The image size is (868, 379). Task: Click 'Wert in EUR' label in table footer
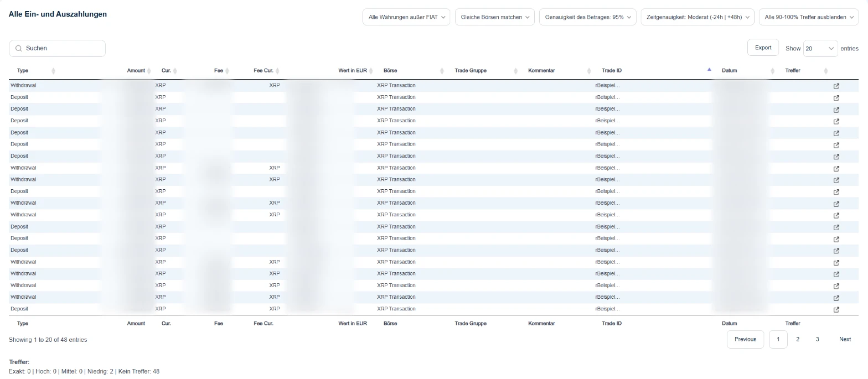point(353,324)
